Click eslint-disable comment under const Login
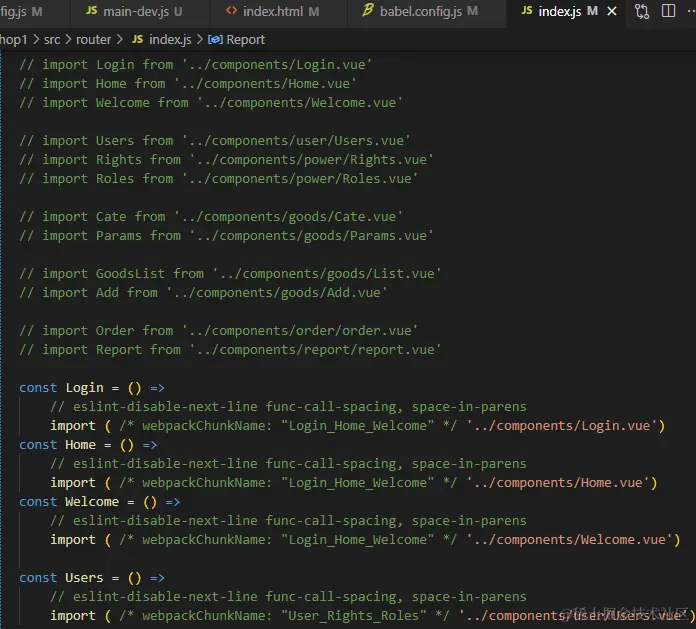 coord(288,407)
